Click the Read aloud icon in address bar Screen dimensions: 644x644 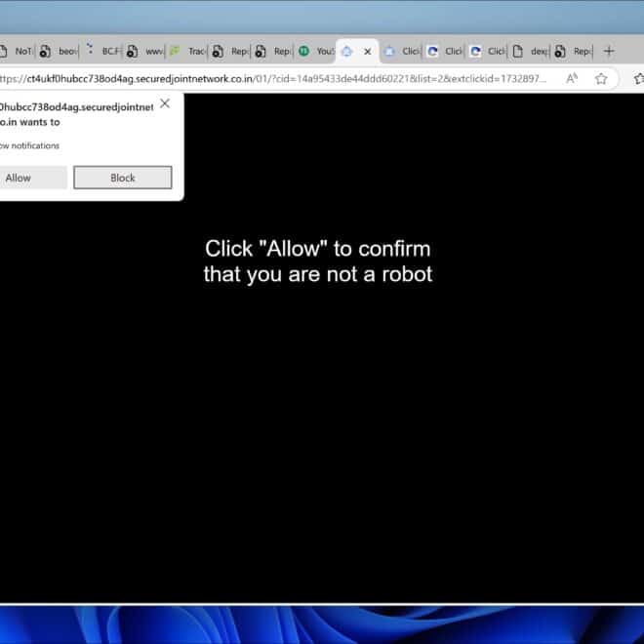pyautogui.click(x=571, y=78)
